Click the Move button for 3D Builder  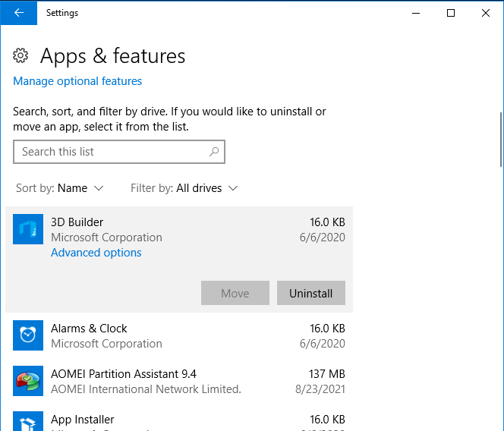pyautogui.click(x=235, y=294)
